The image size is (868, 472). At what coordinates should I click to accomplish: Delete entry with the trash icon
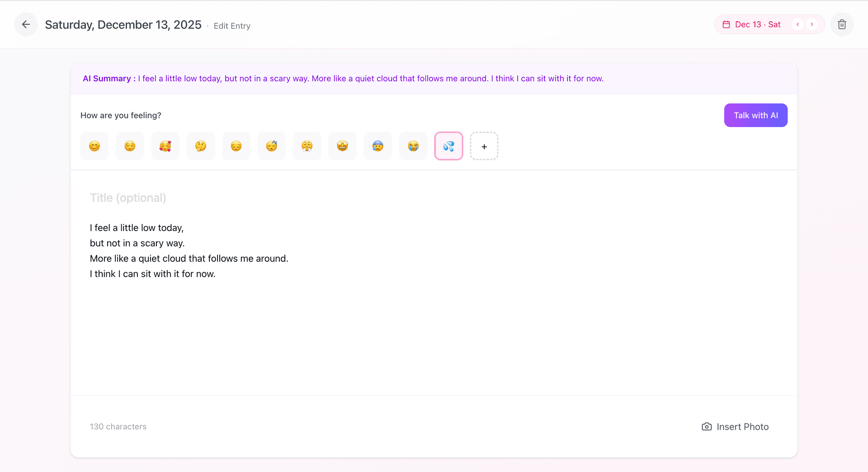[841, 24]
